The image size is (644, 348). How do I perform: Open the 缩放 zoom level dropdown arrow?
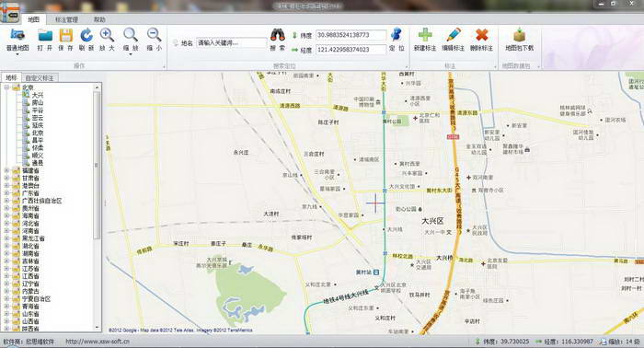[x=131, y=53]
